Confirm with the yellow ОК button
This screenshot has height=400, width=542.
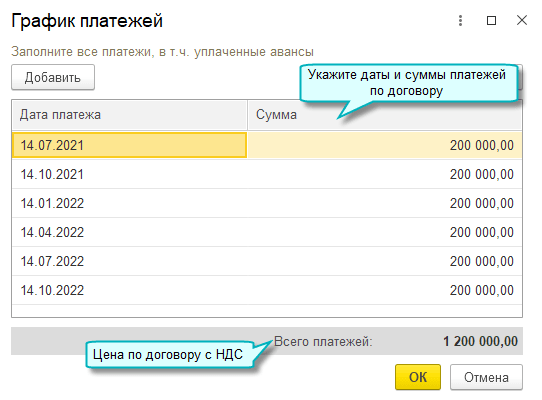coord(418,377)
